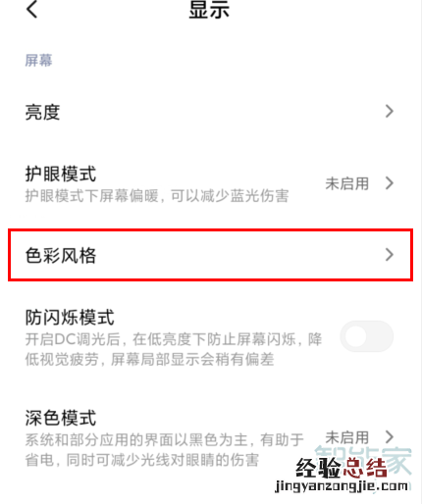Open the 亮度 brightness setting
422x504 pixels.
pos(209,112)
